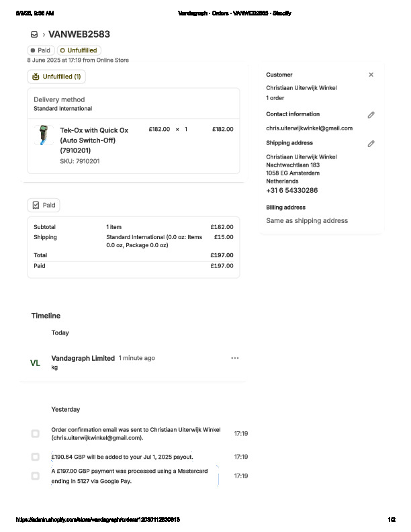The image size is (411, 532).
Task: Tick the Mastercard payment event checkbox
Action: 36,476
